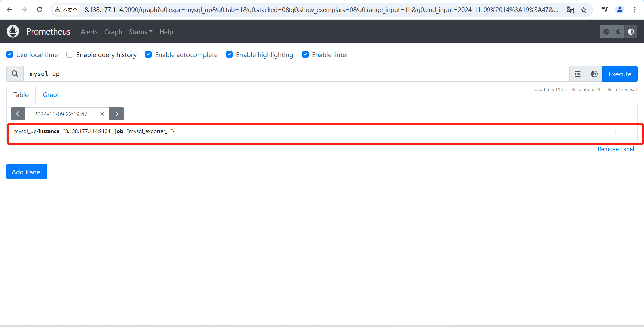
Task: Enable the query history checkbox
Action: pos(70,55)
